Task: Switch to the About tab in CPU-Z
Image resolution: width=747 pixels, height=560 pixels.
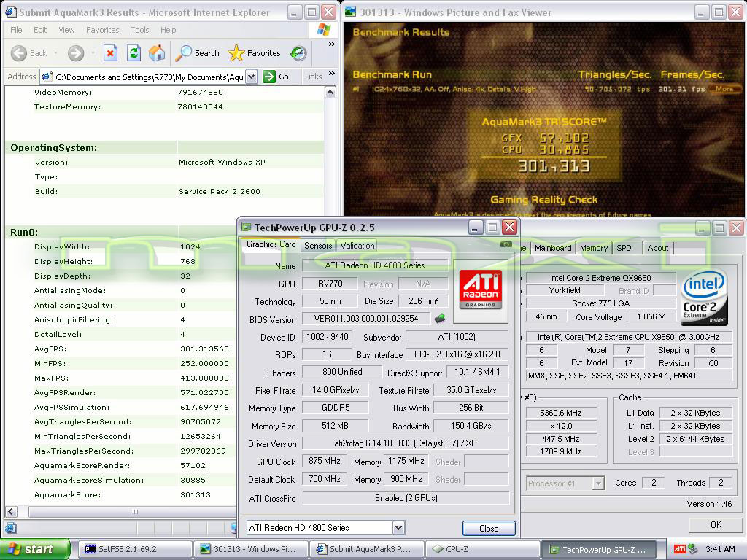Action: pyautogui.click(x=657, y=248)
